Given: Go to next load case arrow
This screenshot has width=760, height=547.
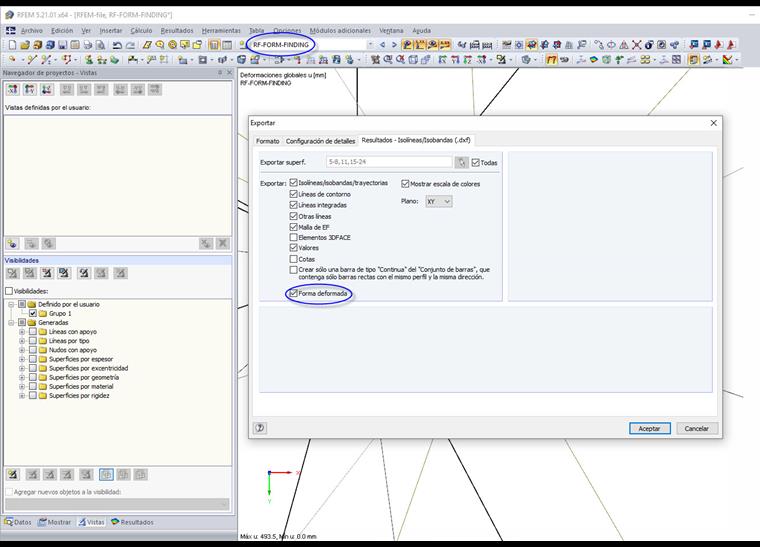Looking at the screenshot, I should pyautogui.click(x=394, y=45).
